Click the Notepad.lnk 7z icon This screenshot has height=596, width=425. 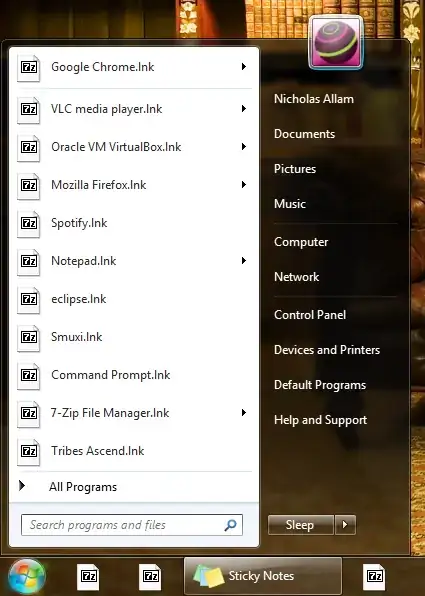(x=29, y=262)
